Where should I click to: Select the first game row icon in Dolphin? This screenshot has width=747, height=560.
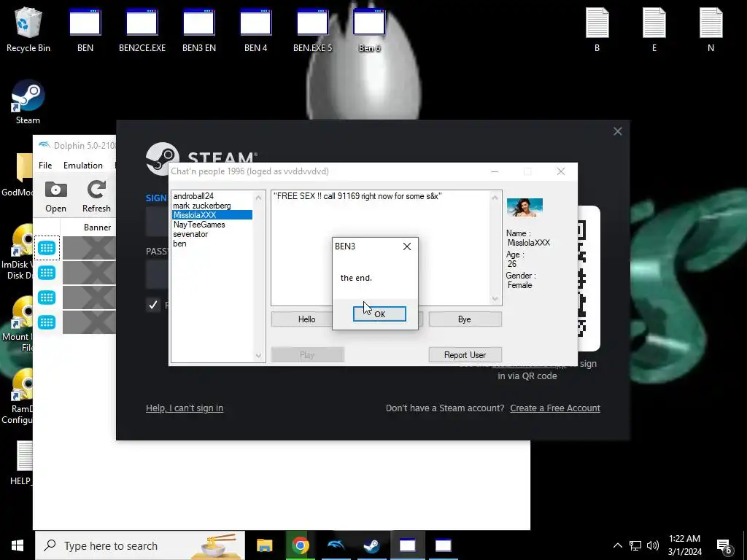click(x=47, y=248)
